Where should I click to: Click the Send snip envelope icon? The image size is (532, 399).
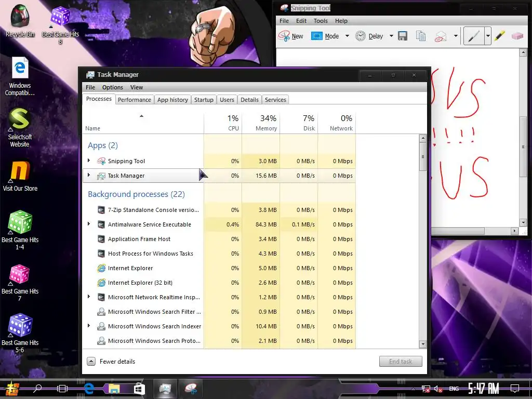point(441,36)
